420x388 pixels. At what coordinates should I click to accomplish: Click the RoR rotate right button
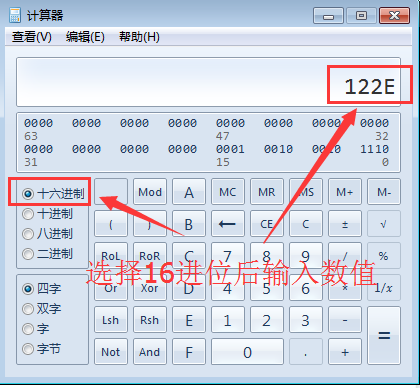[x=150, y=256]
